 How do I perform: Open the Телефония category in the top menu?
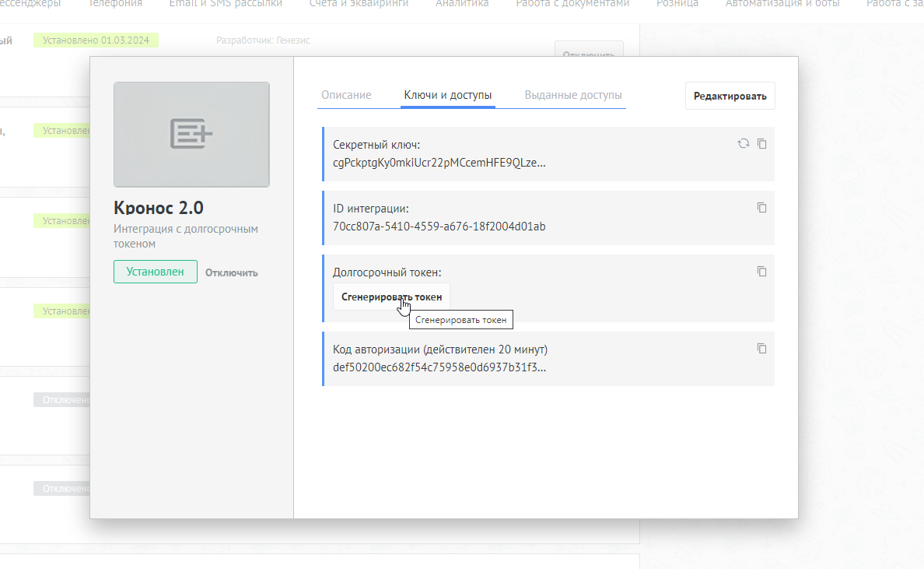click(115, 4)
